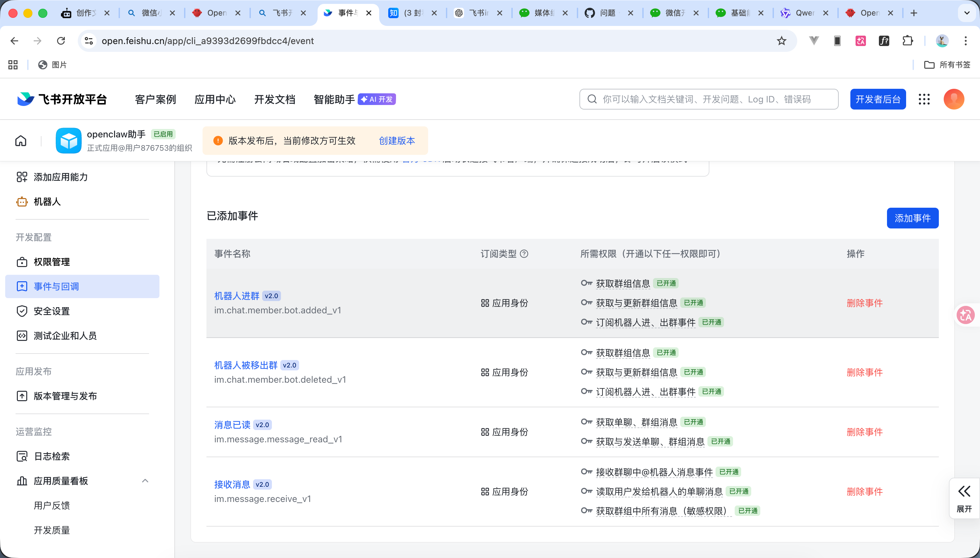980x558 pixels.
Task: Click the bookmark star in the address bar
Action: pos(781,41)
